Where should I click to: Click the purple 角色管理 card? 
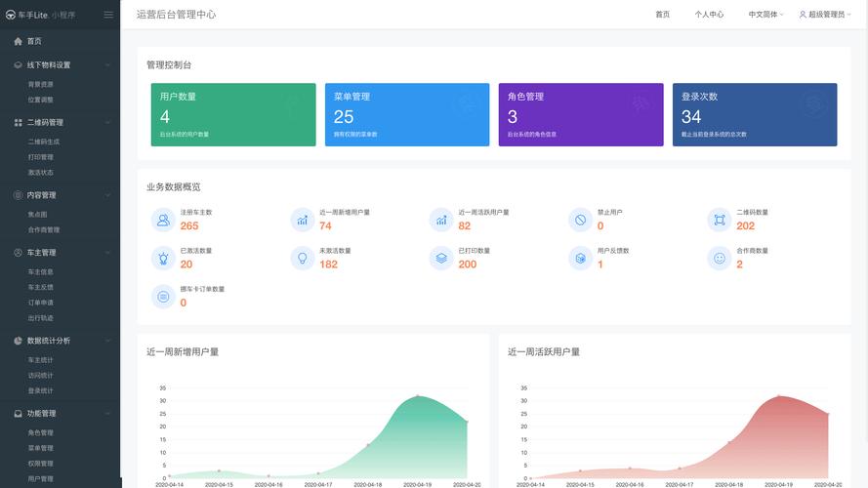point(580,114)
